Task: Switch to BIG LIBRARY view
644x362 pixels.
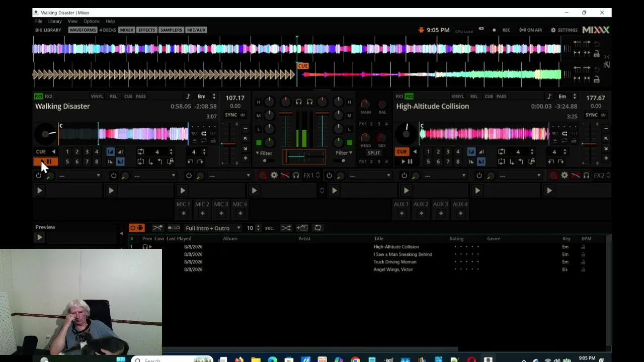Action: point(48,30)
